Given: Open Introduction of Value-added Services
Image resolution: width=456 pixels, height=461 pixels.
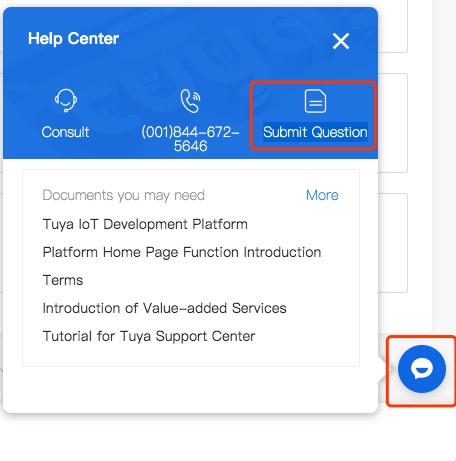Looking at the screenshot, I should coord(164,308).
